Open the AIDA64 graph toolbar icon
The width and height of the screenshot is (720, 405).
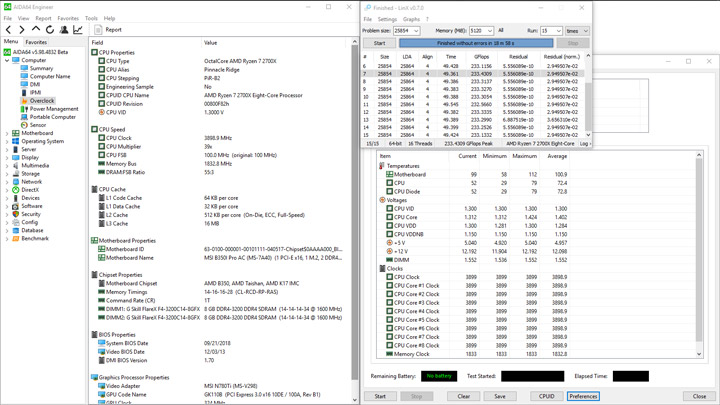(78, 30)
